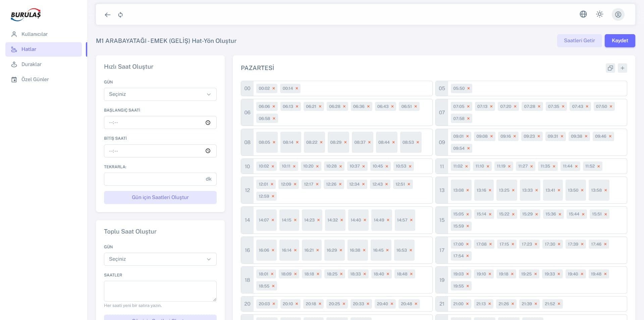The height and width of the screenshot is (320, 644).
Task: Open Özel Günler via calendar icon
Action: tap(14, 79)
